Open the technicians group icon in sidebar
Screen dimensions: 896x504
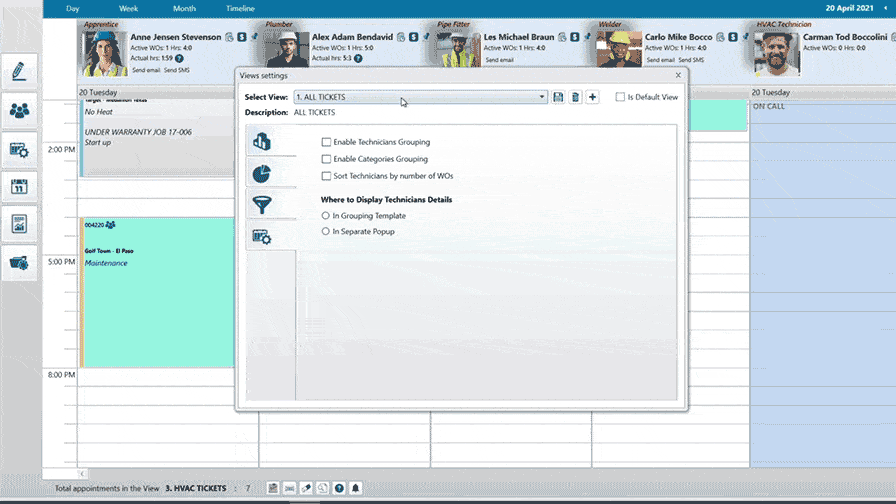(19, 110)
